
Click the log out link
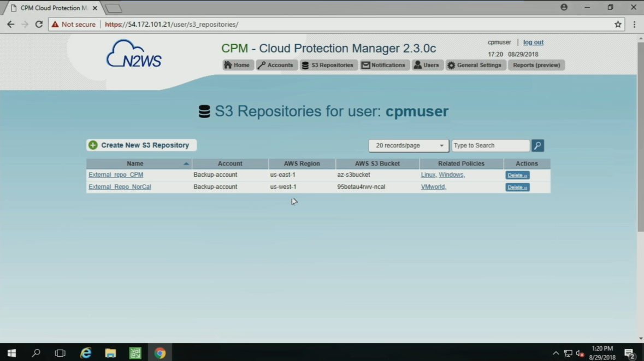click(533, 42)
